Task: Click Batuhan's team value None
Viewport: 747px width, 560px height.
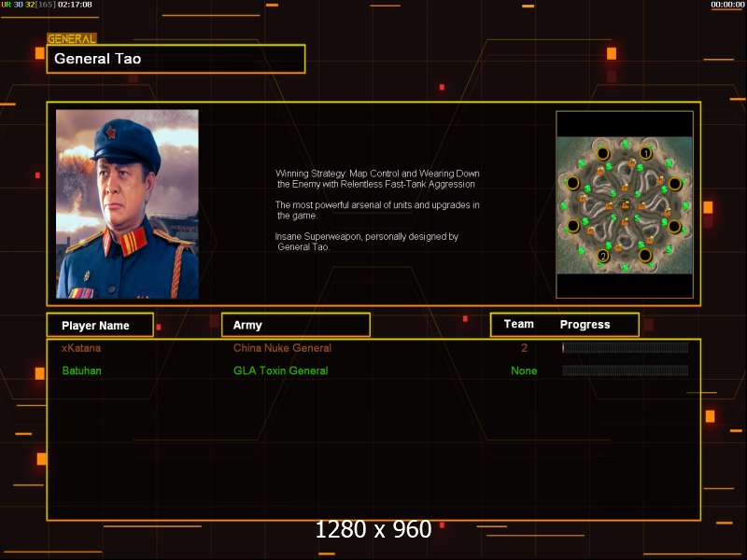Action: 524,371
